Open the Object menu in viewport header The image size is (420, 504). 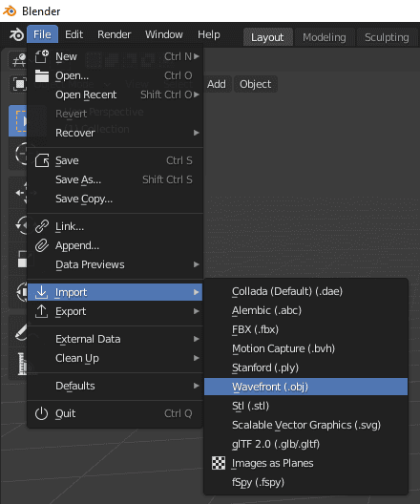click(x=256, y=84)
